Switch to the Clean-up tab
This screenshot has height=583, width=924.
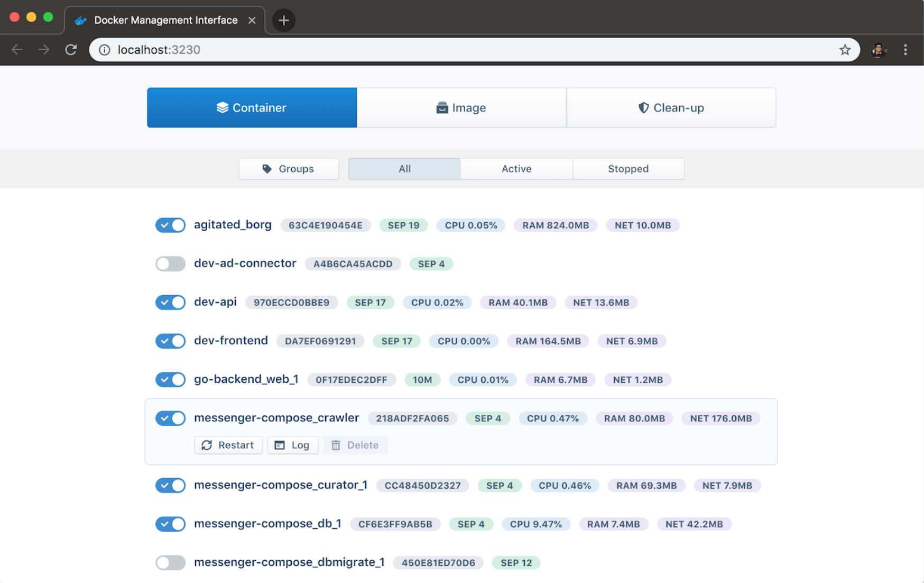671,107
